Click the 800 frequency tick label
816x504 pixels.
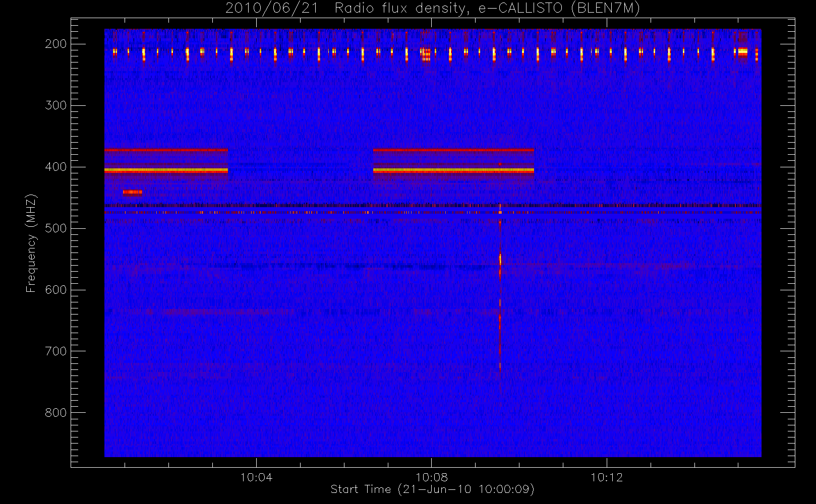pyautogui.click(x=56, y=413)
